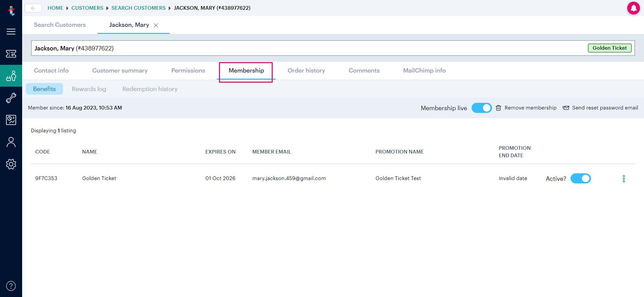Click the Invalid date cell
The height and width of the screenshot is (297, 644).
[513, 178]
